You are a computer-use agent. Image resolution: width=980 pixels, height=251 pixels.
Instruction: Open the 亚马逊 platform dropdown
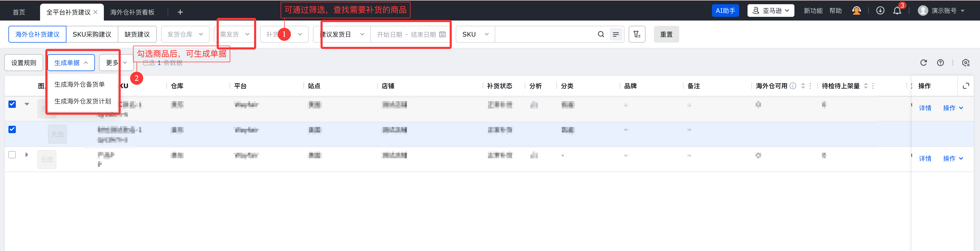770,11
